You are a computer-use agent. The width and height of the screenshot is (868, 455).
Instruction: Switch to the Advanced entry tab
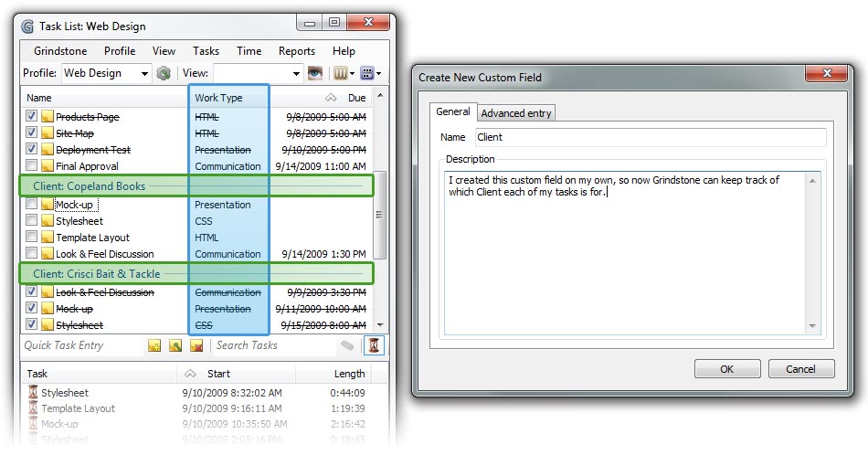pyautogui.click(x=516, y=113)
